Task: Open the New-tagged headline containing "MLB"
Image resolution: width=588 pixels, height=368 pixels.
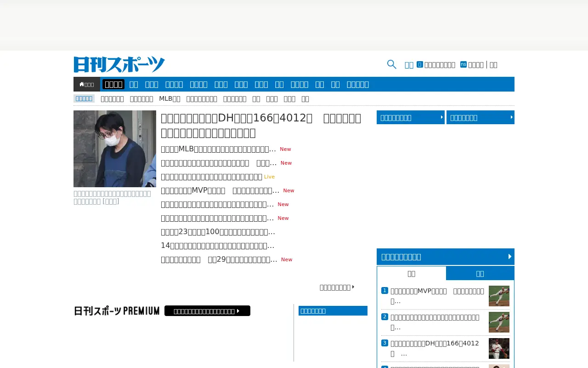Action: 218,149
